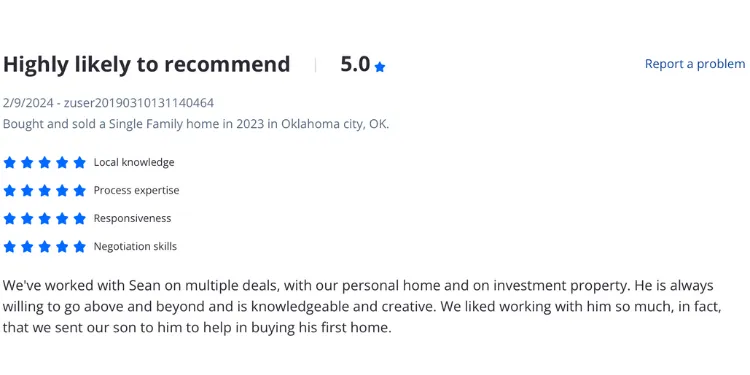Click the fifth star of Local knowledge
The image size is (750, 375).
[79, 163]
